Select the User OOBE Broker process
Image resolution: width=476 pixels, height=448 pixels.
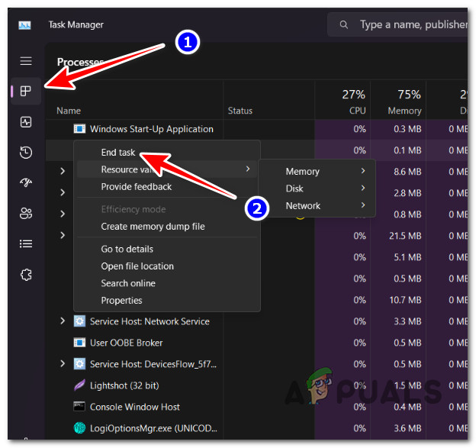[x=127, y=343]
